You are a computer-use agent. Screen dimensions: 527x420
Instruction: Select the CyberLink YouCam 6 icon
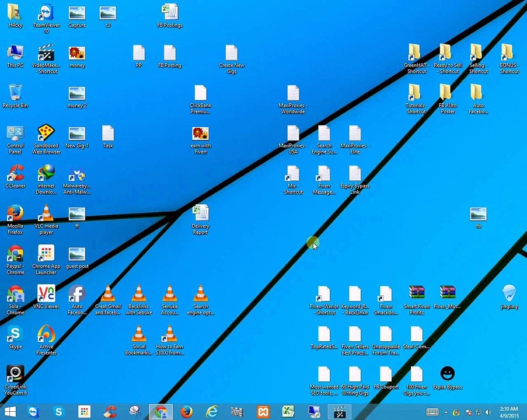coord(15,380)
